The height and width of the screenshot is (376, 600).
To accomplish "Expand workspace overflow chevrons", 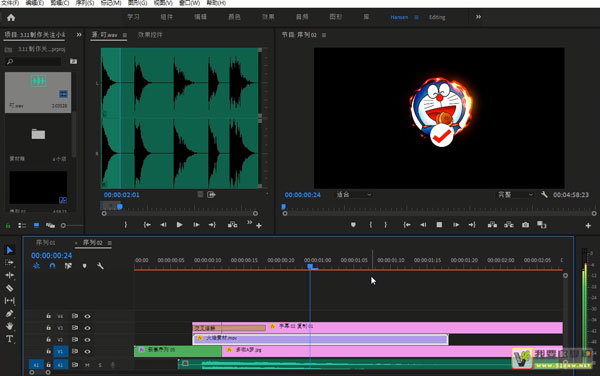I will coord(478,17).
